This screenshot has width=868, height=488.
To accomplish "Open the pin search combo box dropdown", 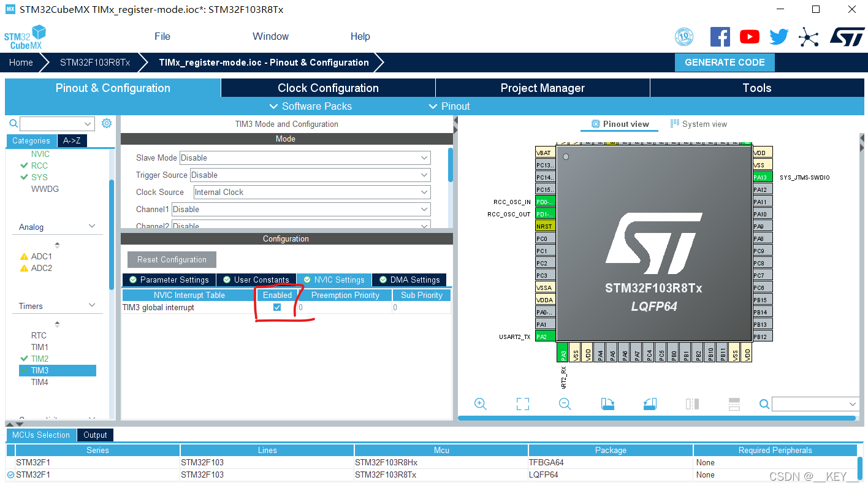I will (853, 404).
